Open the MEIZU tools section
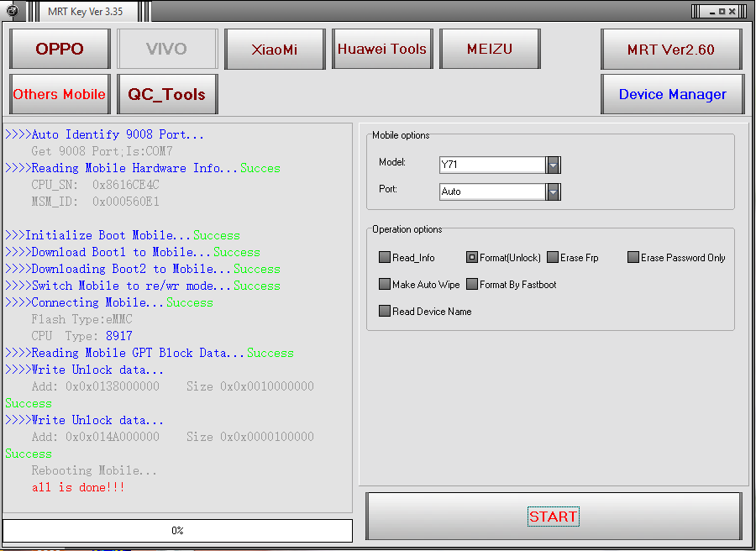 (x=490, y=49)
